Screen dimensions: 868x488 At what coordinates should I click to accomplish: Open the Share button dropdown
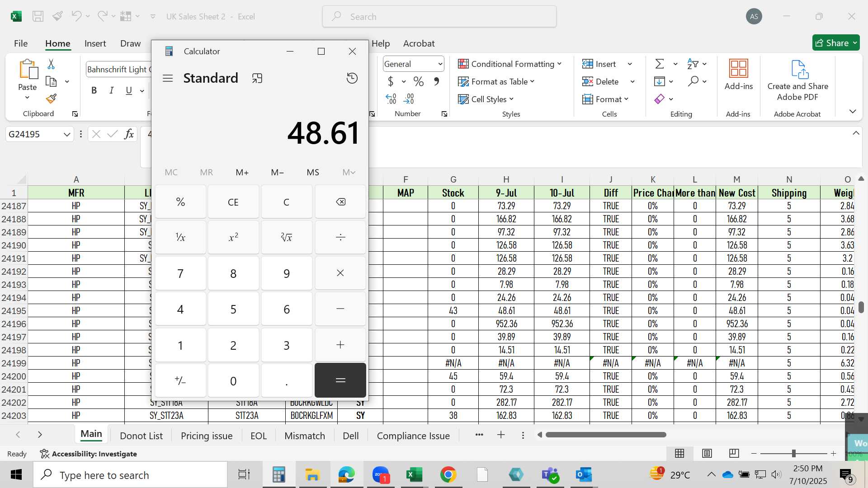855,43
